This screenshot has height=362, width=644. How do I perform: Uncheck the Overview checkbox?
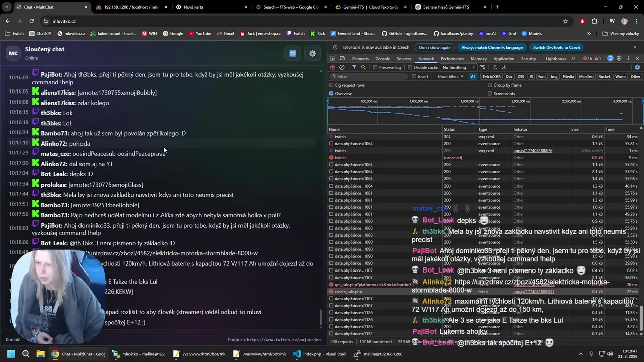[331, 94]
